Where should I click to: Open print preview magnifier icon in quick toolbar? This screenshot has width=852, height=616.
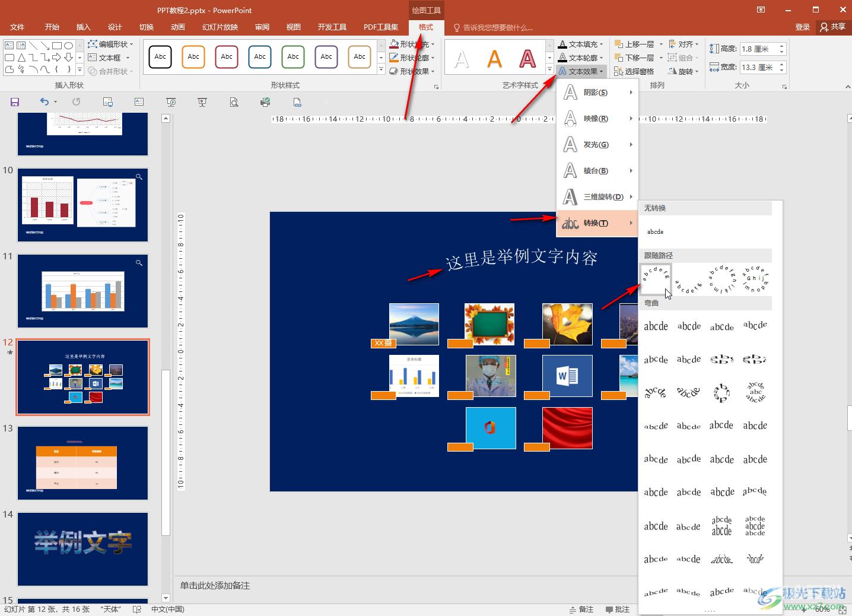point(234,102)
